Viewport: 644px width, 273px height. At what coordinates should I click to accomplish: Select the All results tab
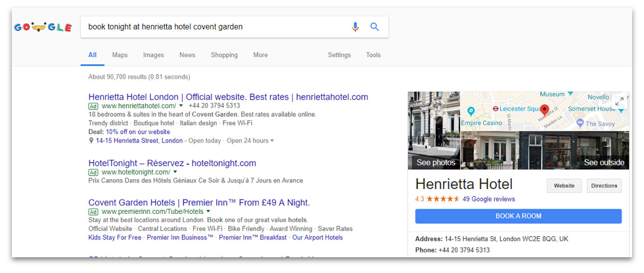(x=93, y=55)
